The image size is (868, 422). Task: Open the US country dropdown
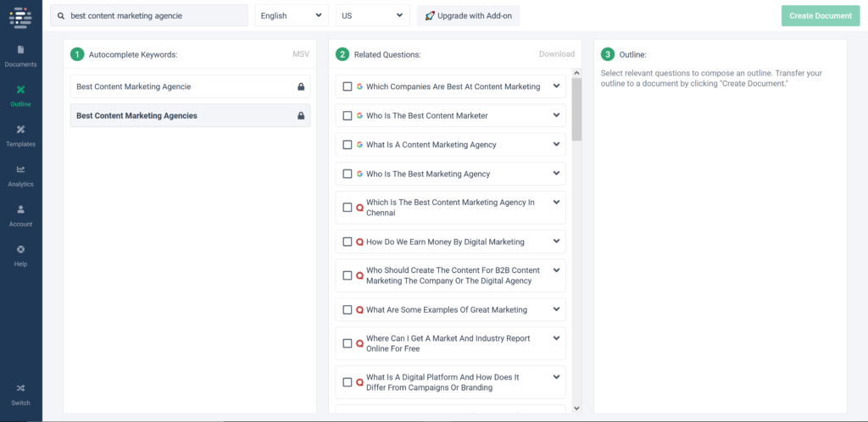click(x=373, y=15)
